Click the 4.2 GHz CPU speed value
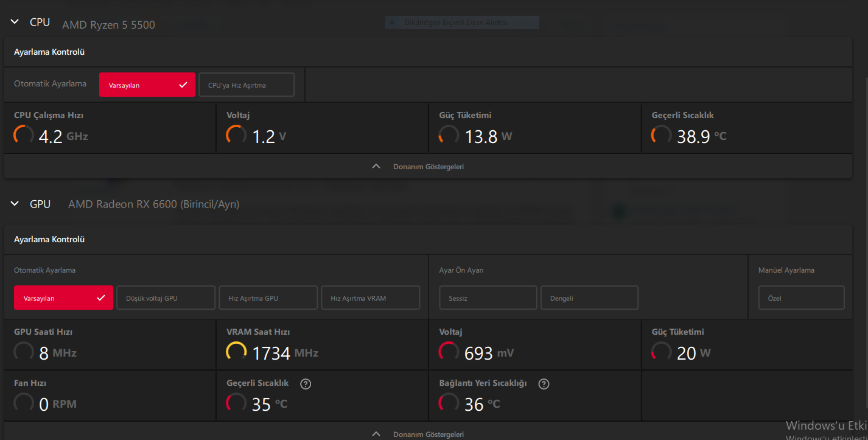Screen dimensions: 868x440 [x=63, y=136]
